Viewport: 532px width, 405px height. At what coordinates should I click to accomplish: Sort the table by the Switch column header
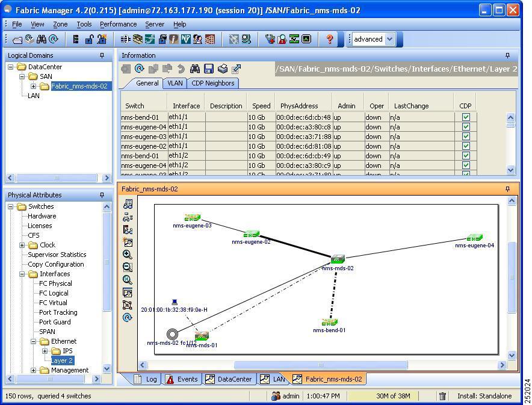[x=144, y=106]
